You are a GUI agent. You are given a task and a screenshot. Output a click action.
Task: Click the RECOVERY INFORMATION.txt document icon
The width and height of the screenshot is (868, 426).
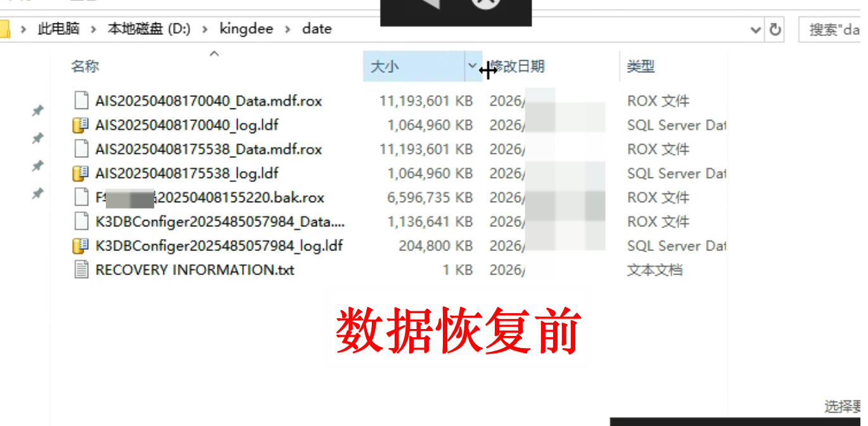tap(80, 269)
